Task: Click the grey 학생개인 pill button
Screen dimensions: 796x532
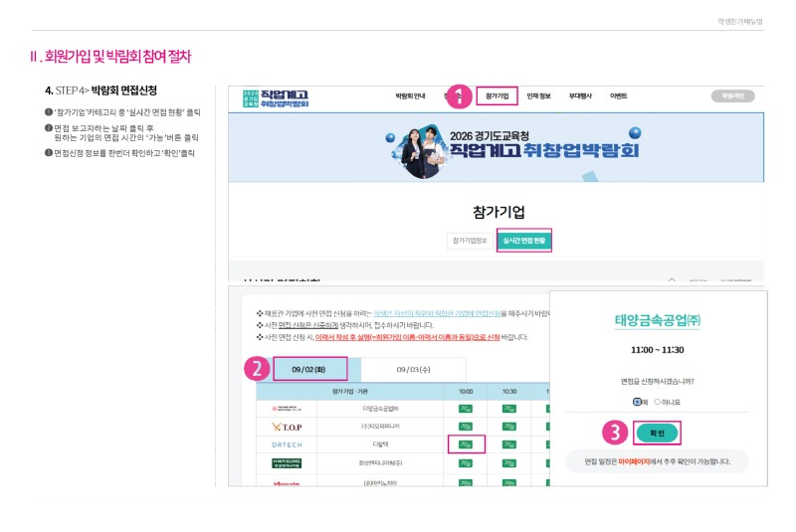Action: (732, 95)
